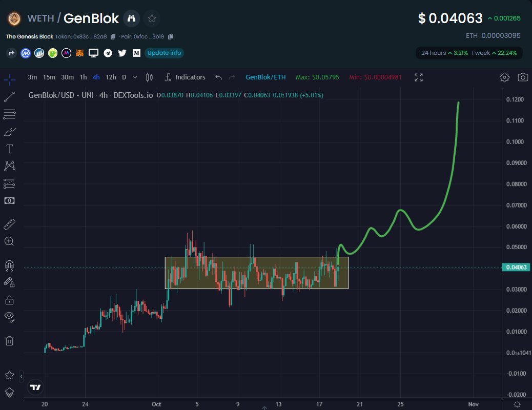Activate the zoom in tool

(x=9, y=241)
